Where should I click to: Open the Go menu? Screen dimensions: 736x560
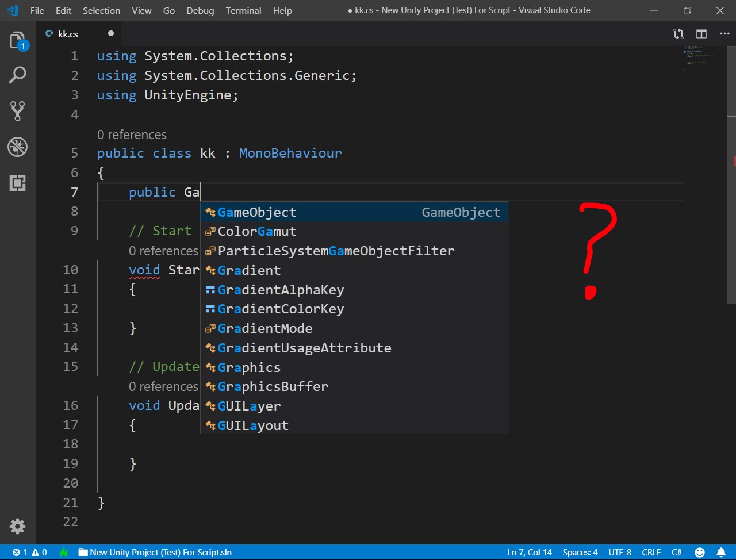pyautogui.click(x=169, y=10)
